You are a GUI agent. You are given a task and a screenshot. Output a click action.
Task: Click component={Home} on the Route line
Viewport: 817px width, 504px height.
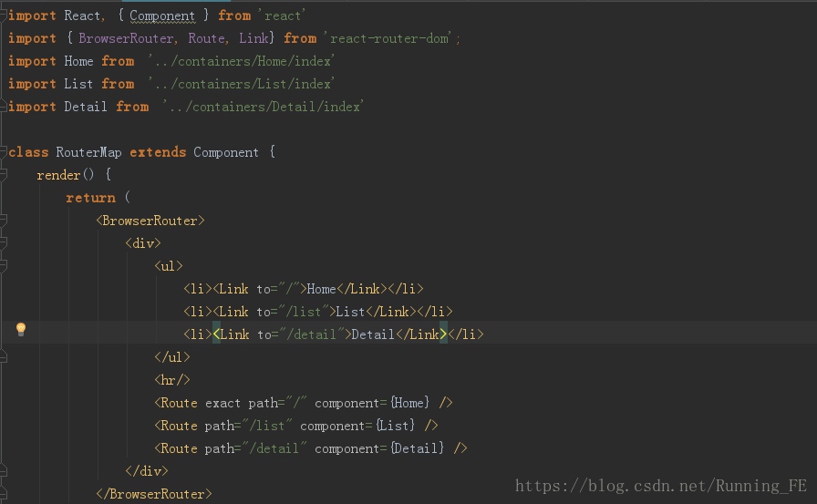click(372, 403)
